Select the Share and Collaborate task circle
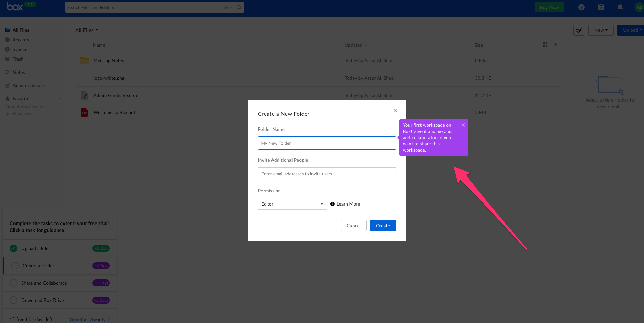 click(x=13, y=283)
